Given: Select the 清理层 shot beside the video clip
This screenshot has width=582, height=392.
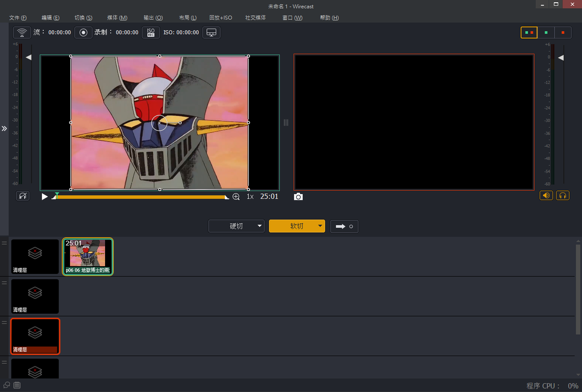Looking at the screenshot, I should pyautogui.click(x=35, y=257).
